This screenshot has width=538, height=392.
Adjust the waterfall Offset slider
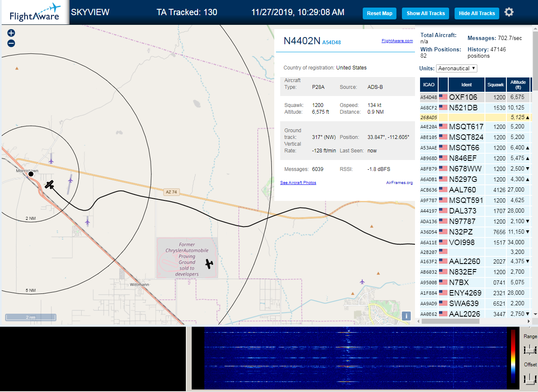(x=530, y=379)
